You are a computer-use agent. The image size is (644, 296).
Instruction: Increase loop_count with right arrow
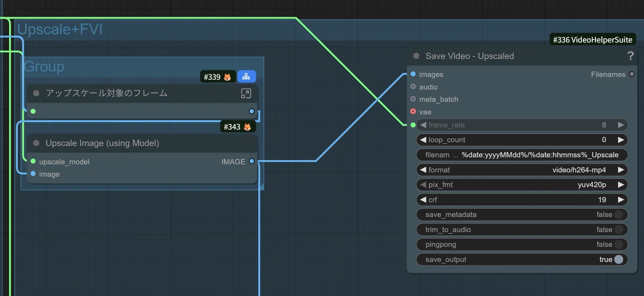tap(621, 140)
